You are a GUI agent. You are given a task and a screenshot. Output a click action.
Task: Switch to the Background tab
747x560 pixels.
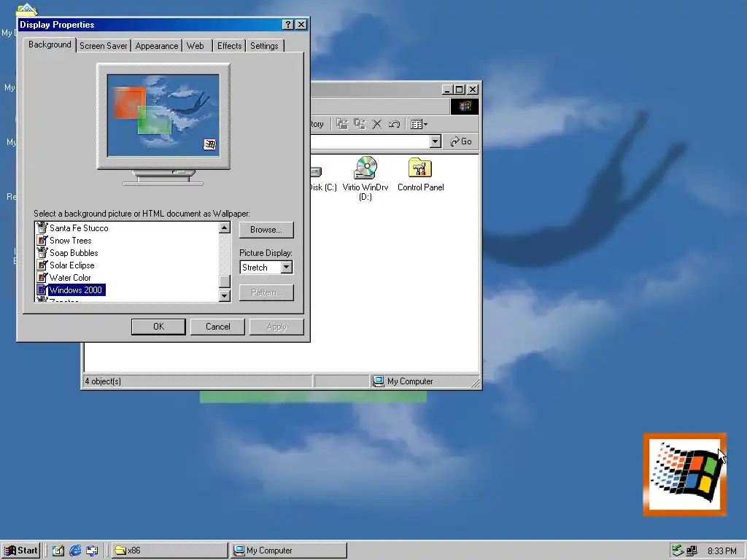(50, 44)
